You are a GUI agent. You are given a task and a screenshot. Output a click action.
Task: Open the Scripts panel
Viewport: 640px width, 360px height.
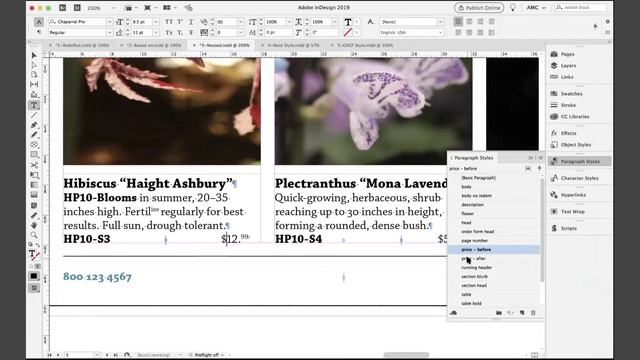tap(569, 228)
